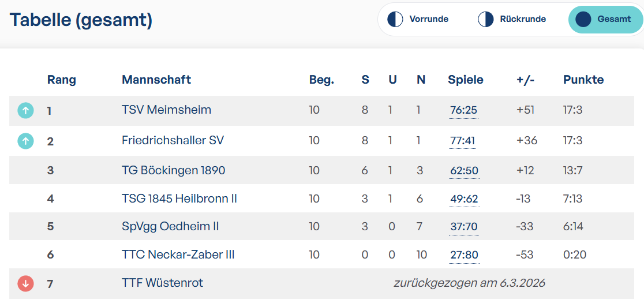Image resolution: width=644 pixels, height=307 pixels.
Task: Open the 49:62 games link
Action: click(464, 199)
